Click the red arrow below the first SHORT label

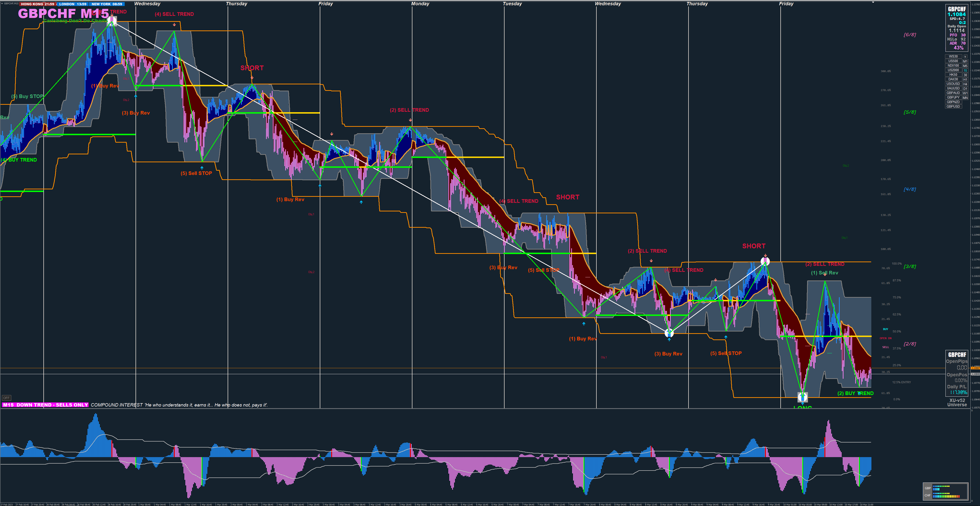(x=252, y=78)
